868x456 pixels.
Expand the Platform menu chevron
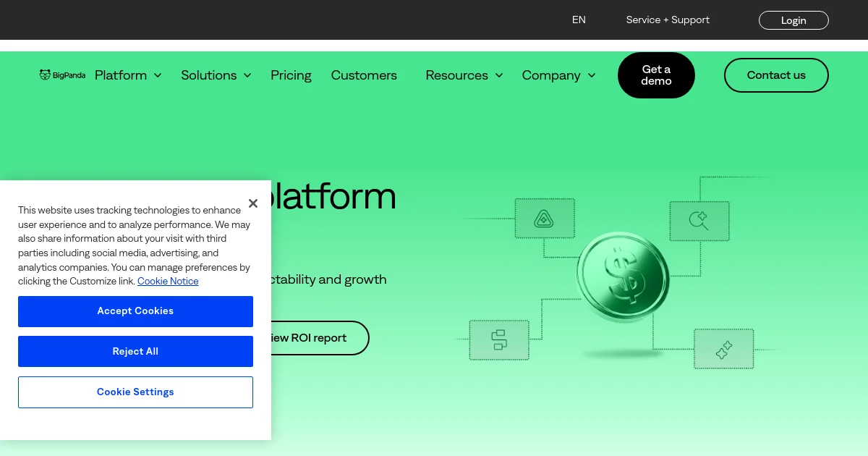158,75
